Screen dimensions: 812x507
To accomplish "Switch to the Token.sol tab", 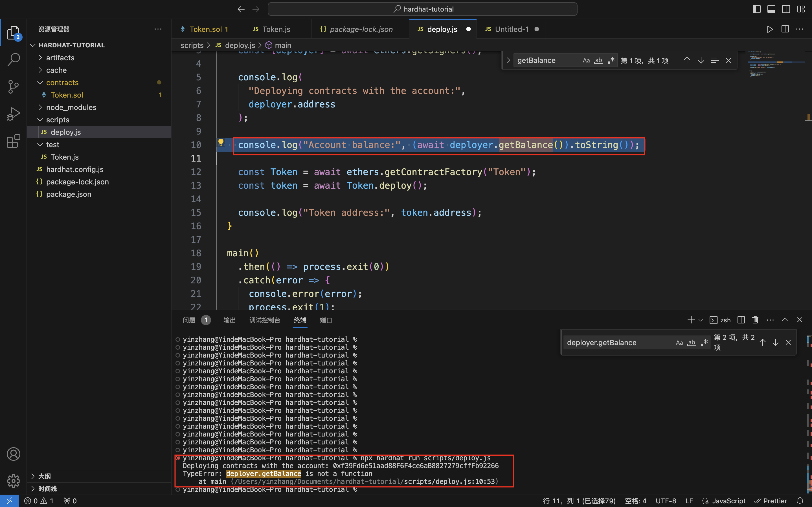I will pos(208,29).
